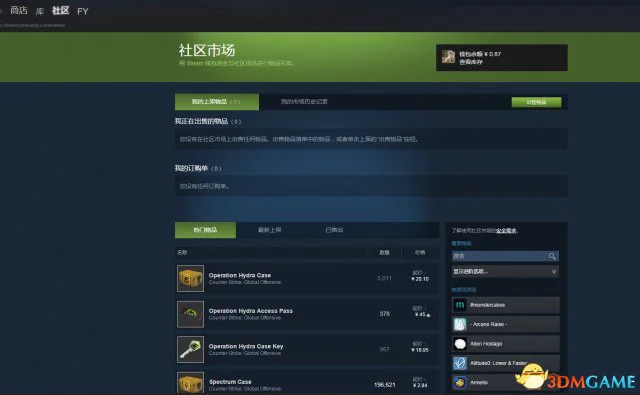This screenshot has width=640, height=395.
Task: Open the 库 (Library) menu
Action: 40,11
